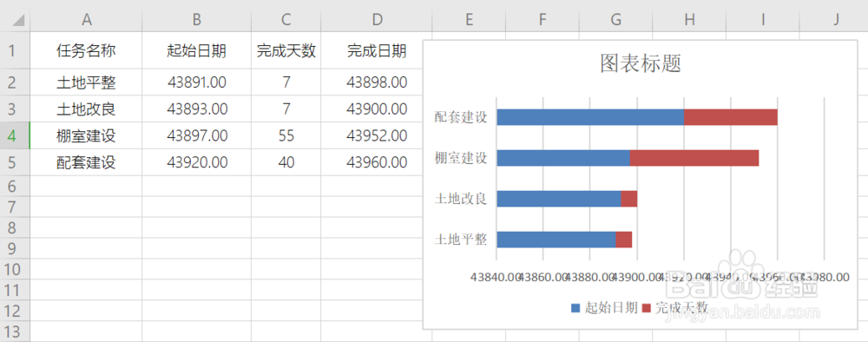
Task: Select row 9 header
Action: pyautogui.click(x=16, y=248)
